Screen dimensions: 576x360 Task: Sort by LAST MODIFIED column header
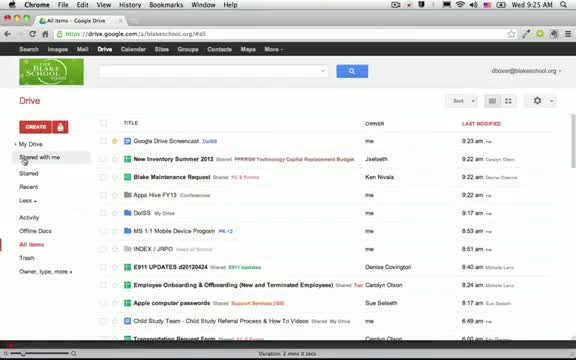click(481, 124)
